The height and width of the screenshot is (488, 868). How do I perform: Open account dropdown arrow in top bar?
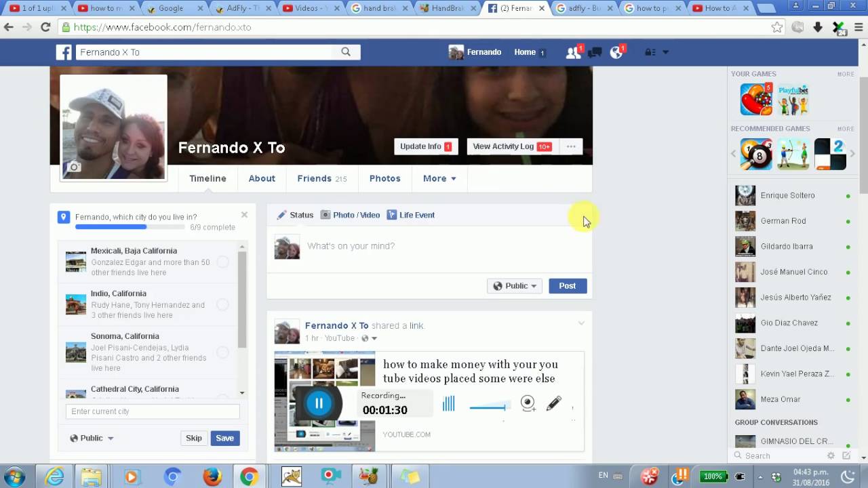click(x=665, y=52)
